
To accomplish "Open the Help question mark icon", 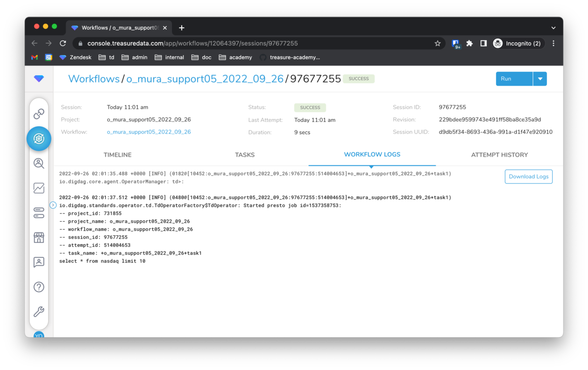I will click(x=39, y=287).
